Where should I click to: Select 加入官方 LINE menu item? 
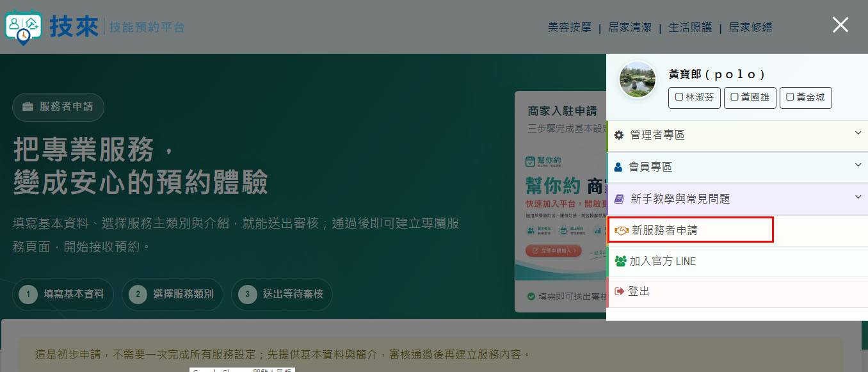pyautogui.click(x=737, y=261)
